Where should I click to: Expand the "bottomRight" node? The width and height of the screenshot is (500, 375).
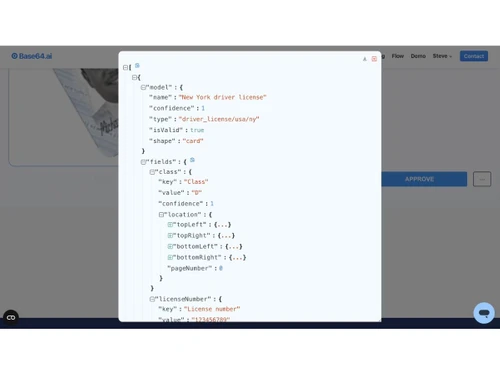pyautogui.click(x=170, y=258)
